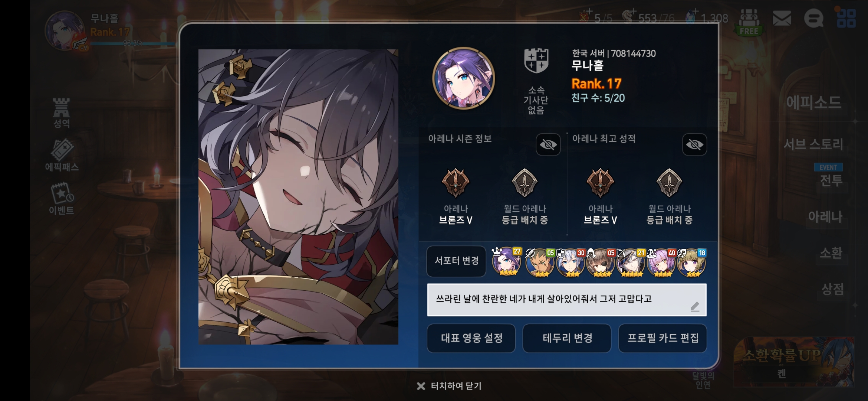Open 프로필 카드 편집 button

coord(662,338)
